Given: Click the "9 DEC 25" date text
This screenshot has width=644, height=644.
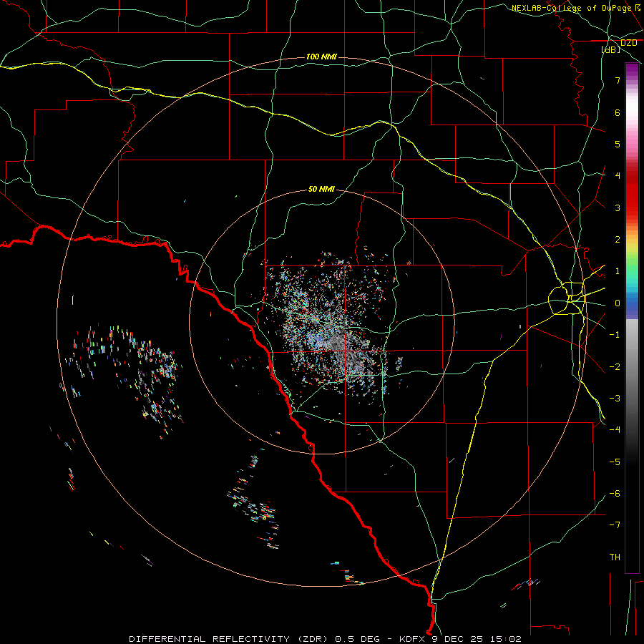Looking at the screenshot, I should point(457,639).
